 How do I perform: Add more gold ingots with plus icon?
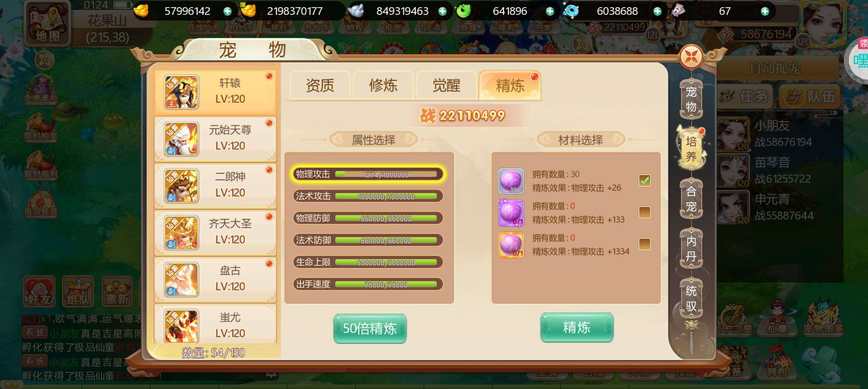click(x=227, y=12)
